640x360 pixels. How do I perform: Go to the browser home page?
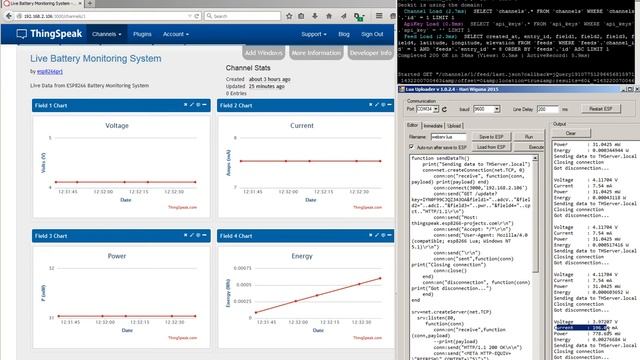click(329, 16)
